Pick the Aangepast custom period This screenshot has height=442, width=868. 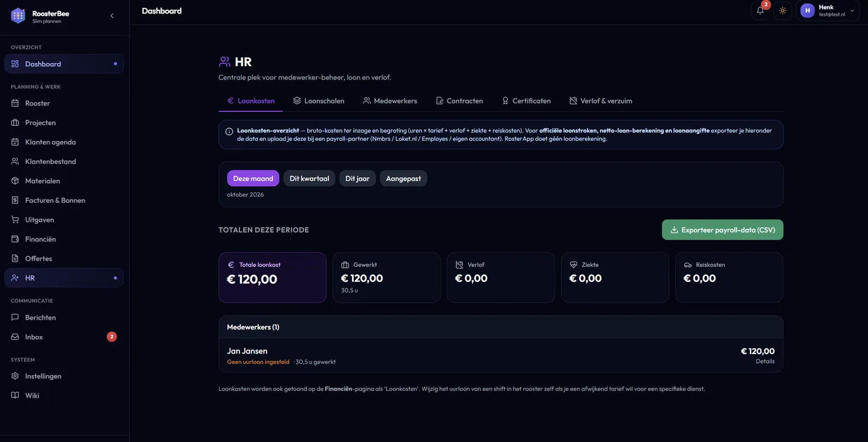coord(403,178)
